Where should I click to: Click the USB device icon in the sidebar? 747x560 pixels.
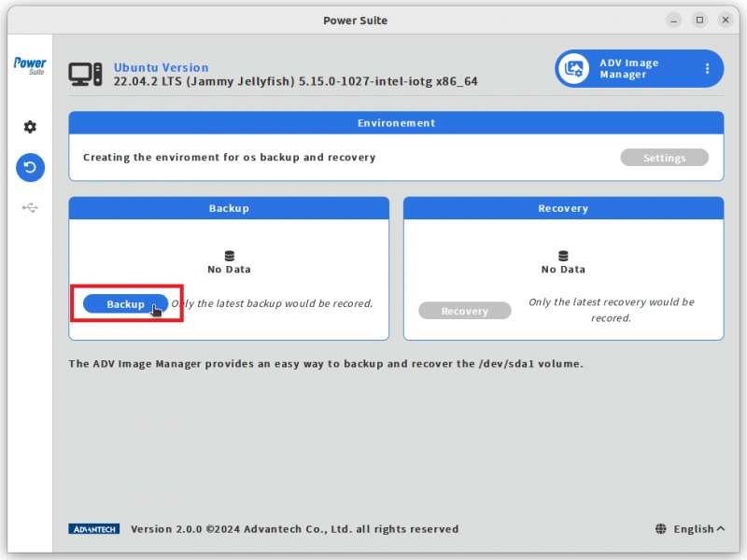tap(29, 208)
